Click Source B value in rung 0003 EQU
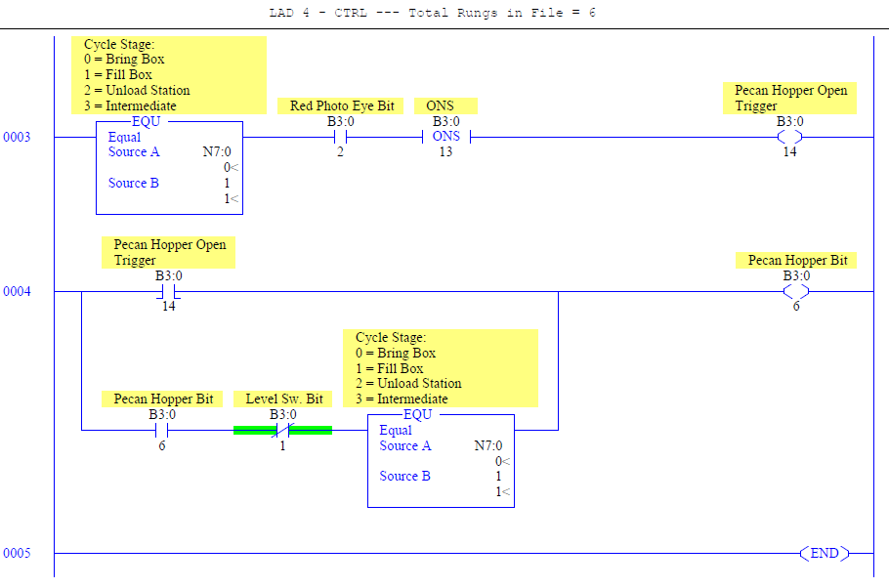This screenshot has height=588, width=889. [227, 184]
